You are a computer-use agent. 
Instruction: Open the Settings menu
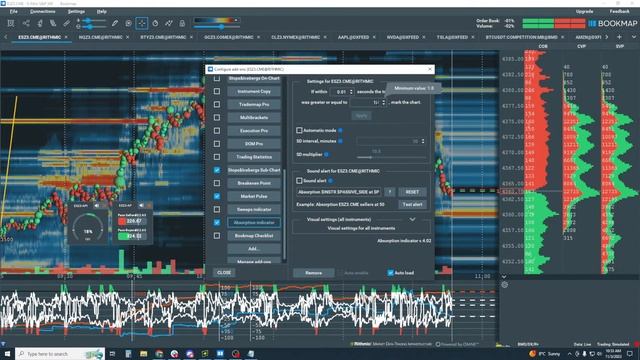[x=76, y=11]
